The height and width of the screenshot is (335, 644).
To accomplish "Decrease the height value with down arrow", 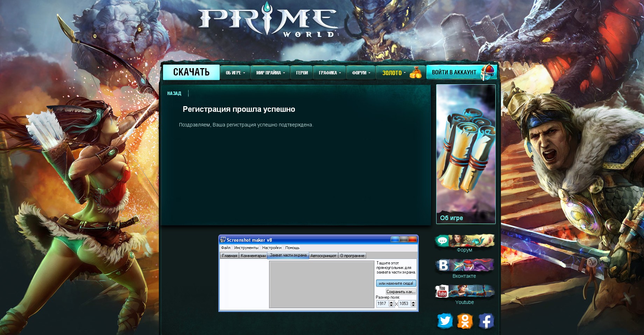I will coord(413,306).
